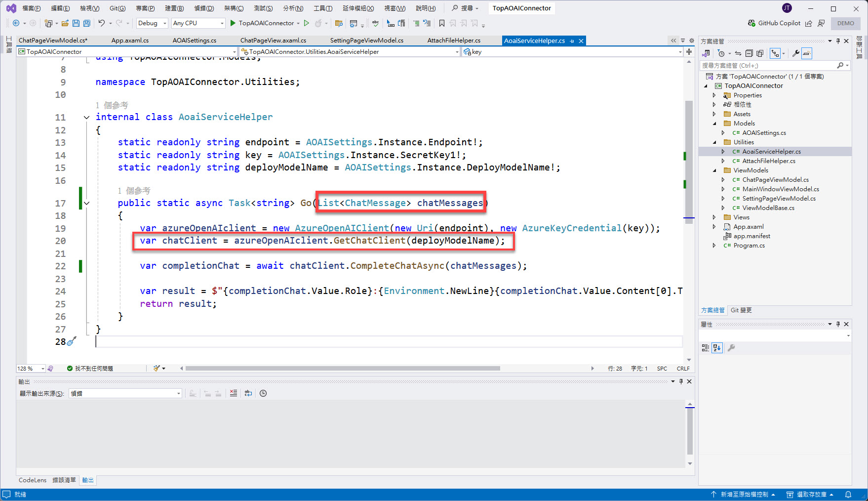Toggle bookmark with the bookmark icon
This screenshot has height=501, width=868.
pyautogui.click(x=442, y=23)
